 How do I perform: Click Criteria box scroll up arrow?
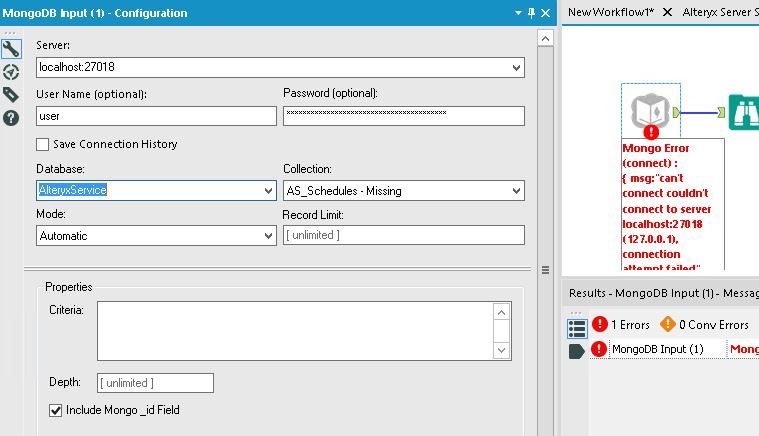(x=501, y=313)
